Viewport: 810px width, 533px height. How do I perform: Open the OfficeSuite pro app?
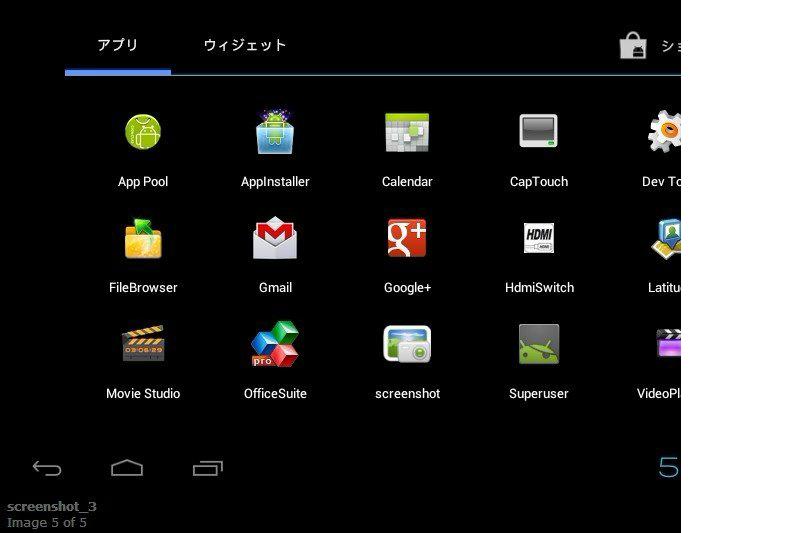(x=275, y=345)
